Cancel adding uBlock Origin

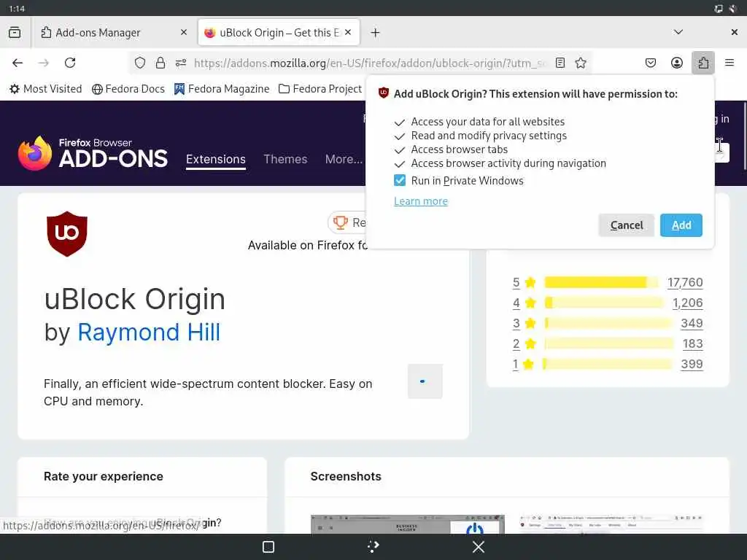(x=627, y=225)
